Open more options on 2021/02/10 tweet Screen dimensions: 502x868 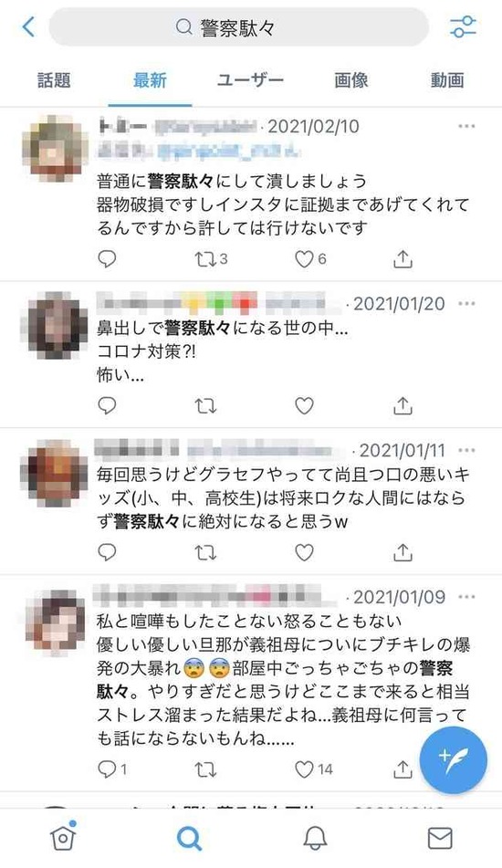466,126
